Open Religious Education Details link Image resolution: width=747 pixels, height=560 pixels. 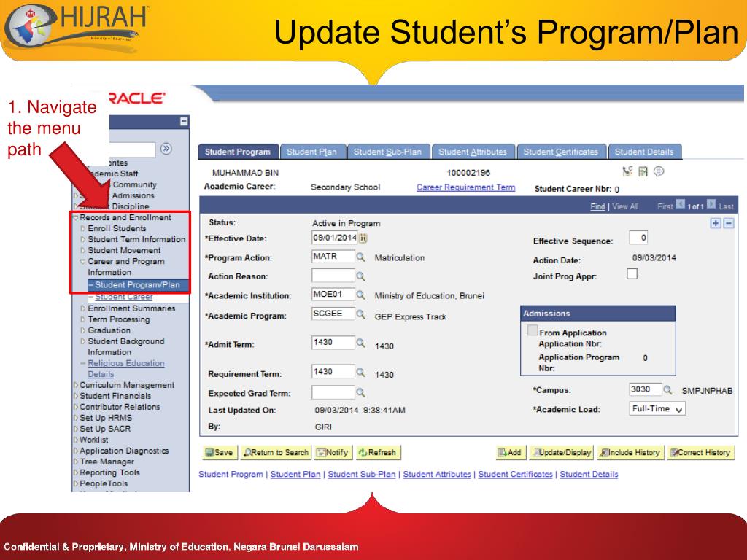pos(125,368)
